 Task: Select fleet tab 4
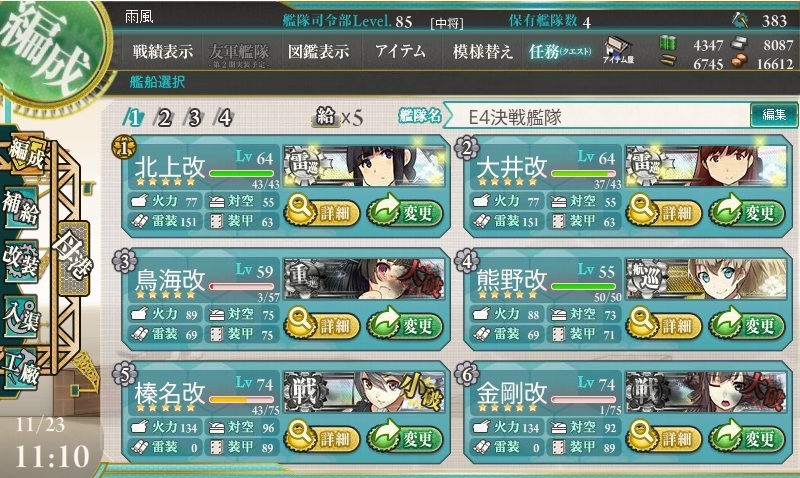coord(225,118)
